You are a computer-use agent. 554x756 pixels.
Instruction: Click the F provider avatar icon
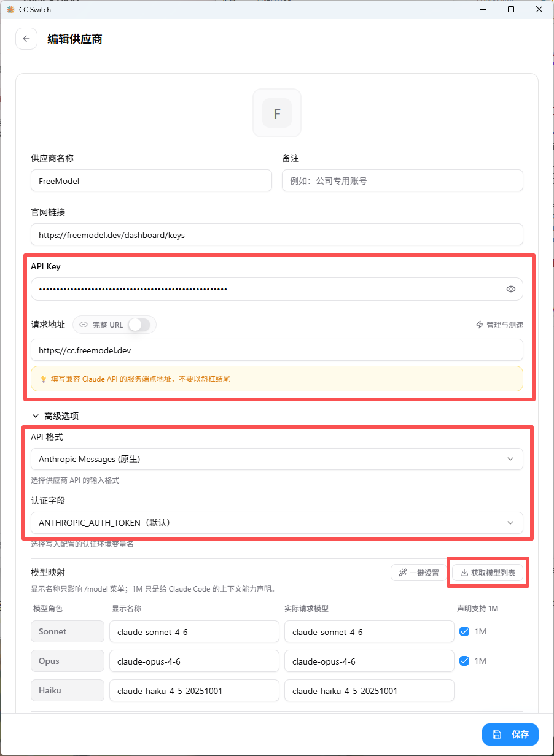pyautogui.click(x=277, y=114)
